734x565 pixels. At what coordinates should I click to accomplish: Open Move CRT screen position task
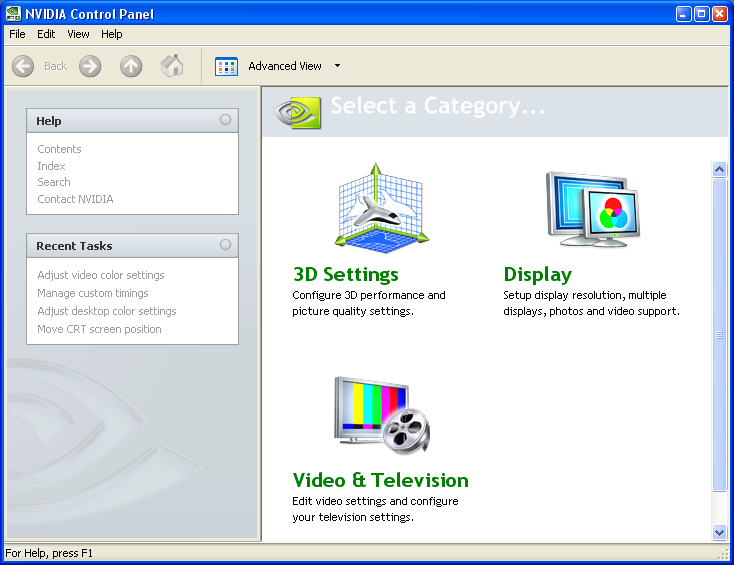[99, 329]
